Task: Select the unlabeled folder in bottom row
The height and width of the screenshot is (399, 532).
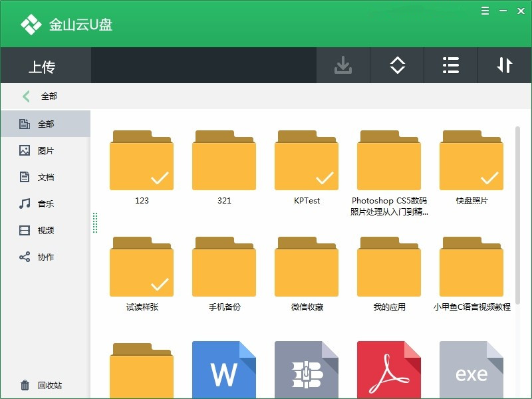Action: (142, 370)
